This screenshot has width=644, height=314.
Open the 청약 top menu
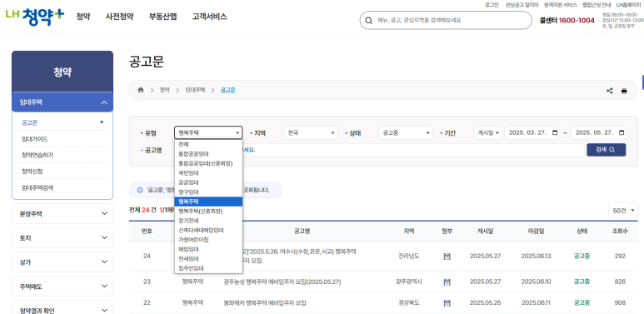83,17
